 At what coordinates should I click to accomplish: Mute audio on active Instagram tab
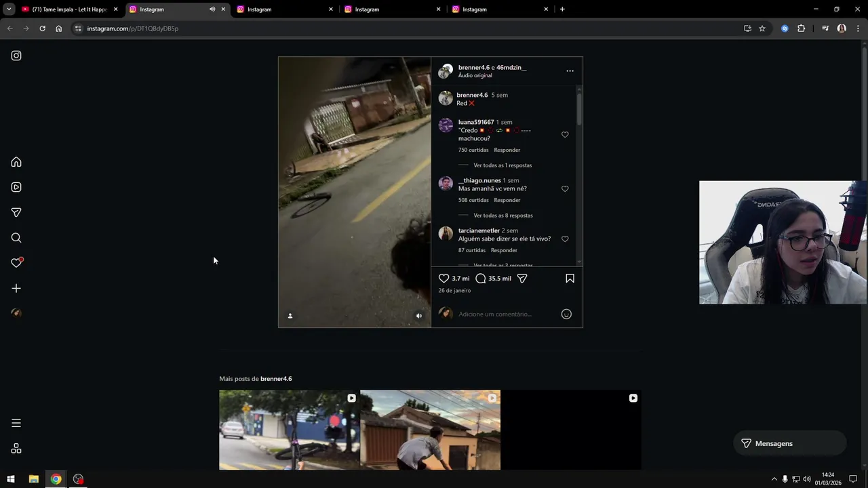click(x=212, y=9)
